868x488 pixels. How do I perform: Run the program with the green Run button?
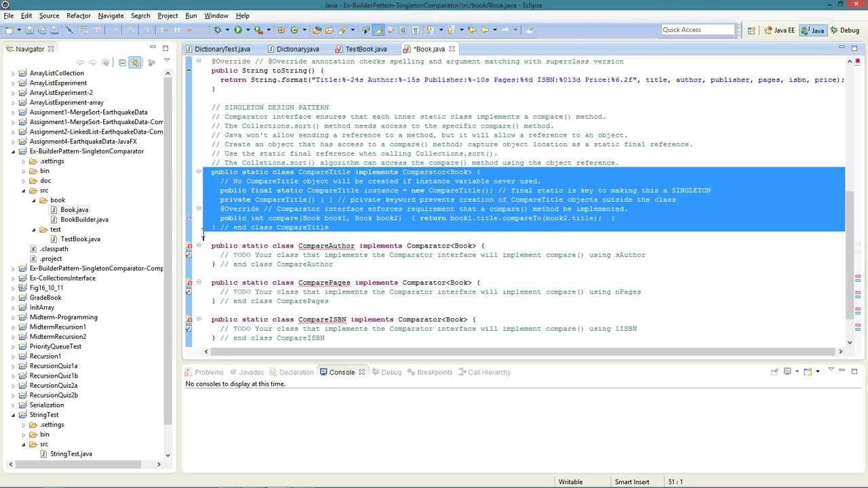(x=238, y=30)
